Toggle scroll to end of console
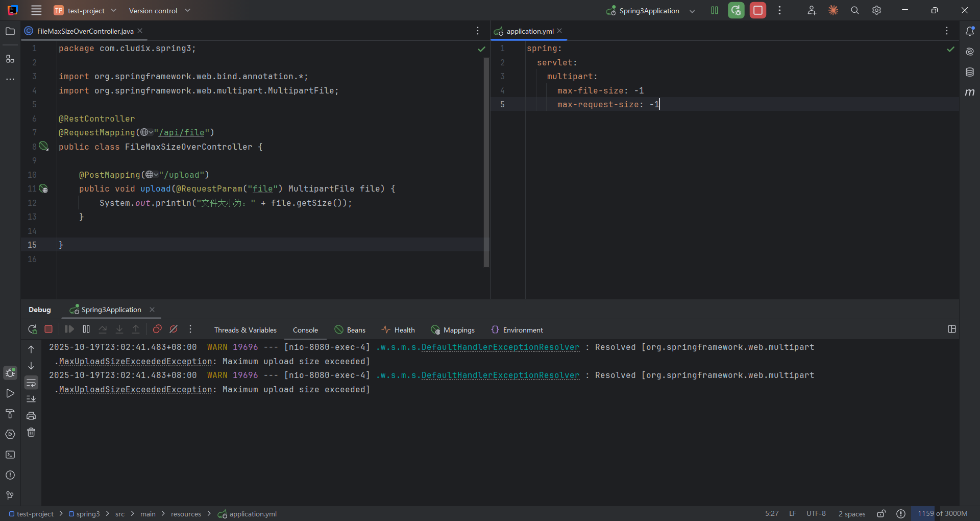Screen dimensions: 980x521 coord(31,399)
